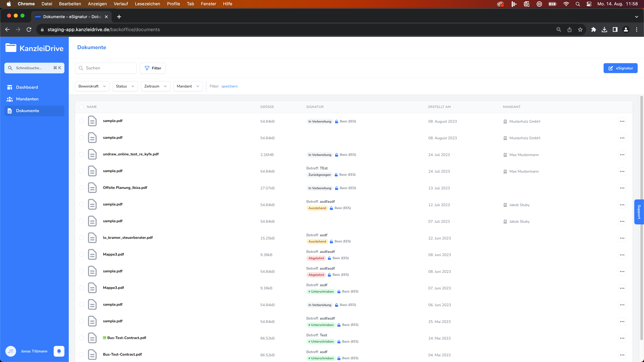Click the KanzleiDrive folder logo

[11, 48]
